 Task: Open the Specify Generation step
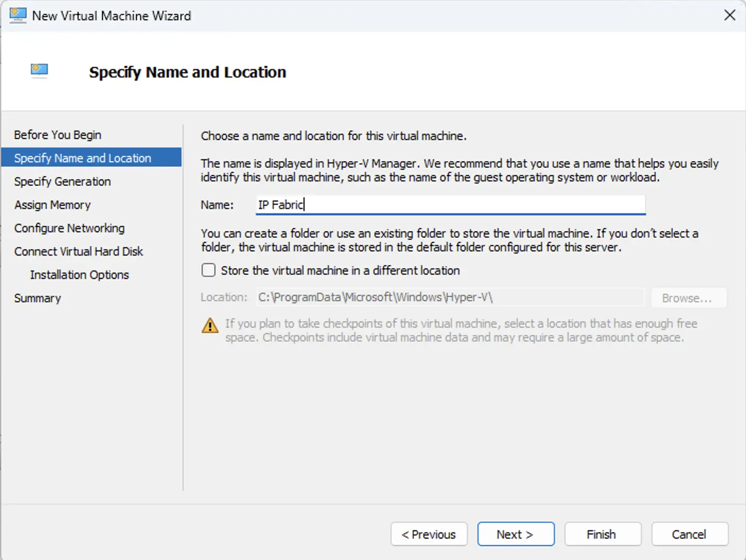tap(62, 181)
